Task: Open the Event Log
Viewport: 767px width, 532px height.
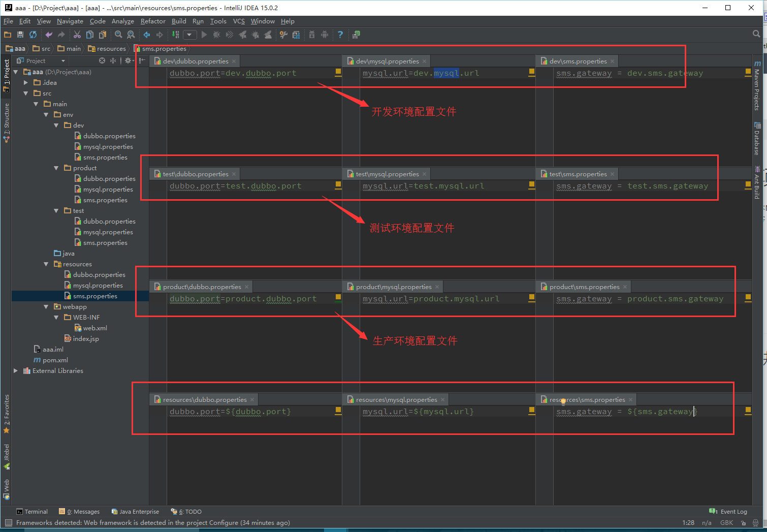Action: tap(728, 512)
